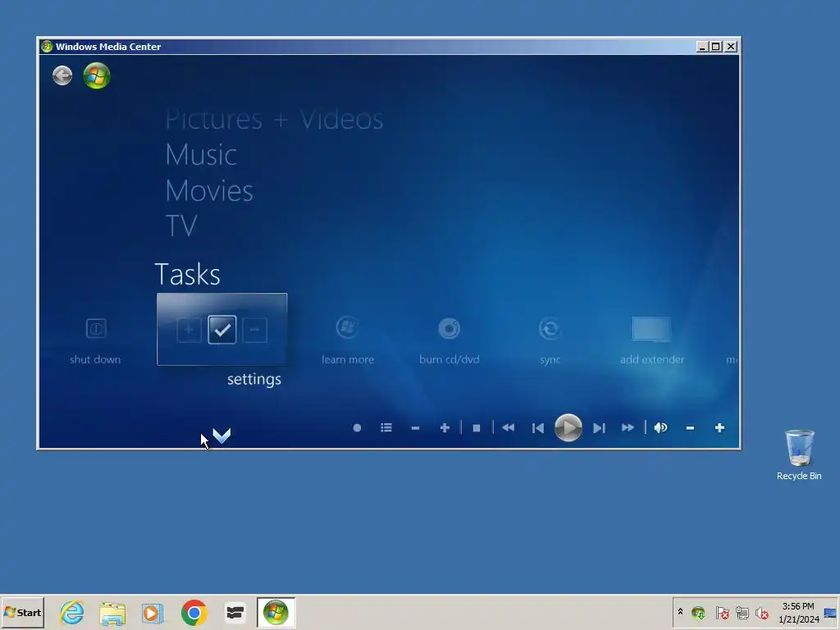Click the record button in transport controls
Screen dimensions: 840x630
point(358,428)
